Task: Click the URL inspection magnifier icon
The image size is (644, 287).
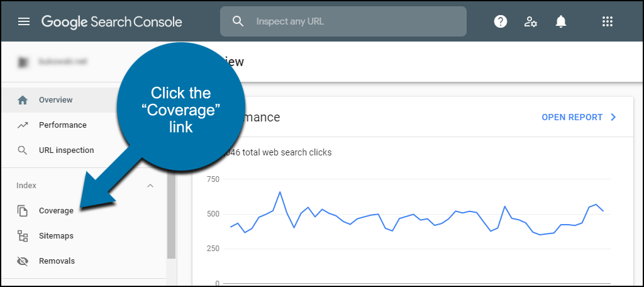Action: pos(23,150)
